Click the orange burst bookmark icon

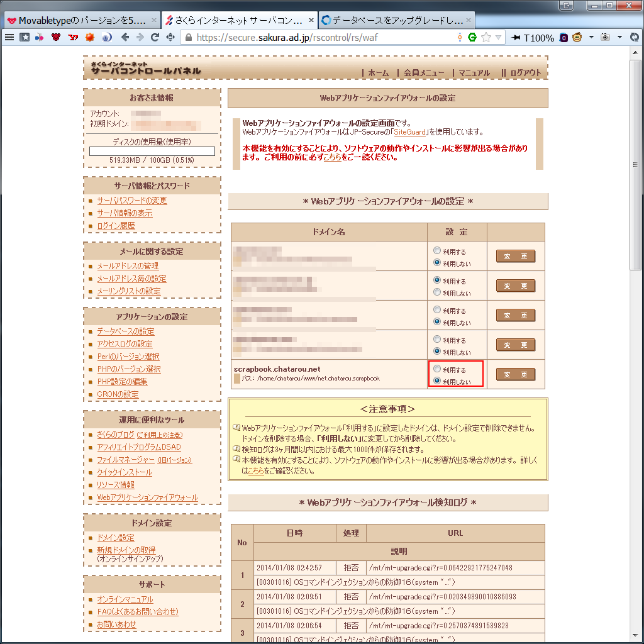tap(89, 37)
